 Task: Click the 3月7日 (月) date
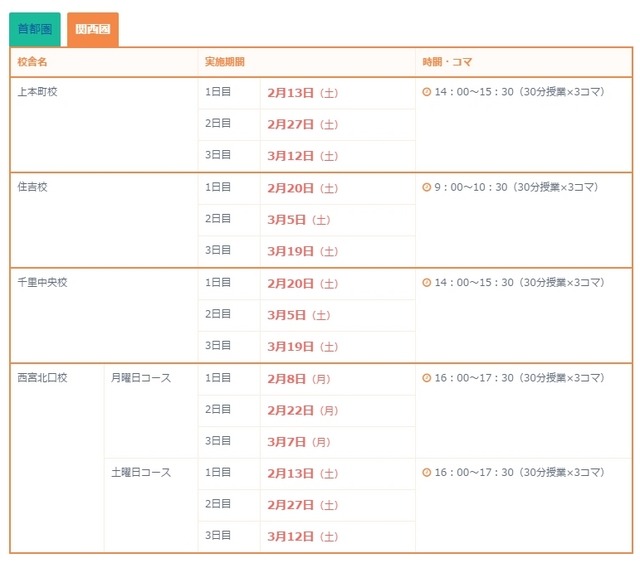coord(299,442)
